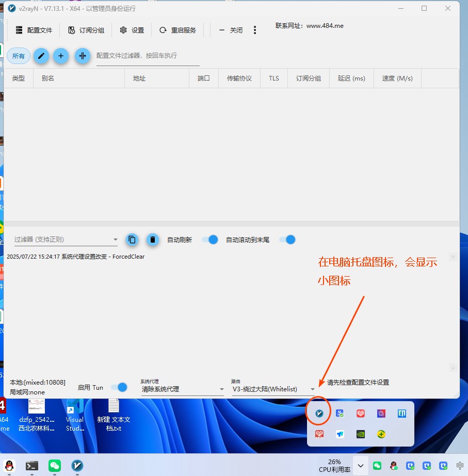Click the CPU利用率 26% taskbar widget
Viewport: 468px width, 476px height.
334,466
